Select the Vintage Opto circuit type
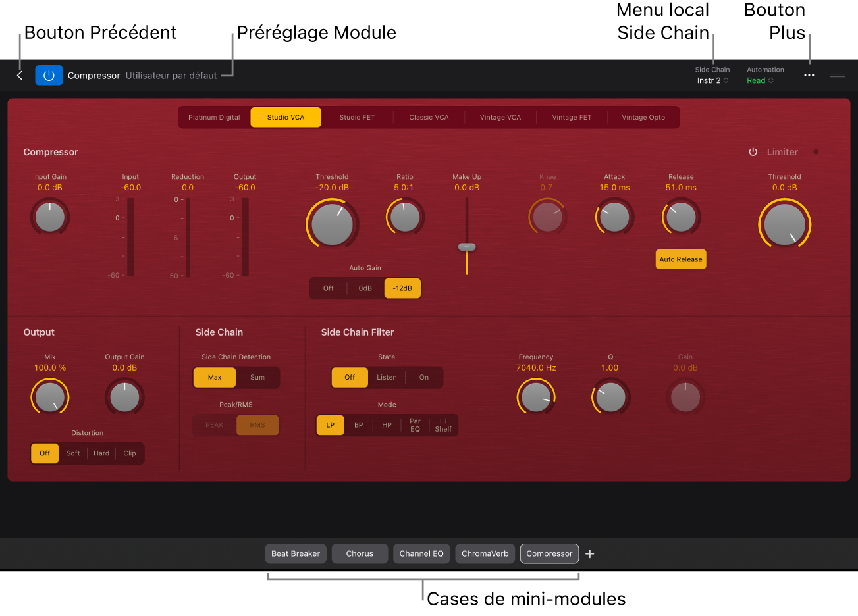858x616 pixels. click(643, 117)
